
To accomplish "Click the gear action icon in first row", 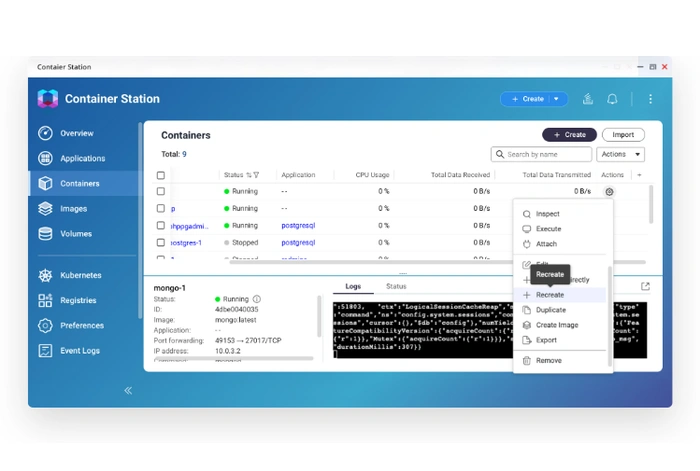I will (609, 192).
